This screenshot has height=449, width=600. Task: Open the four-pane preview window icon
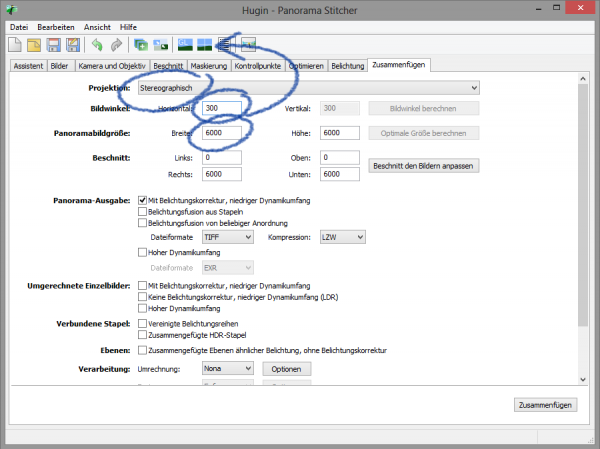point(204,45)
